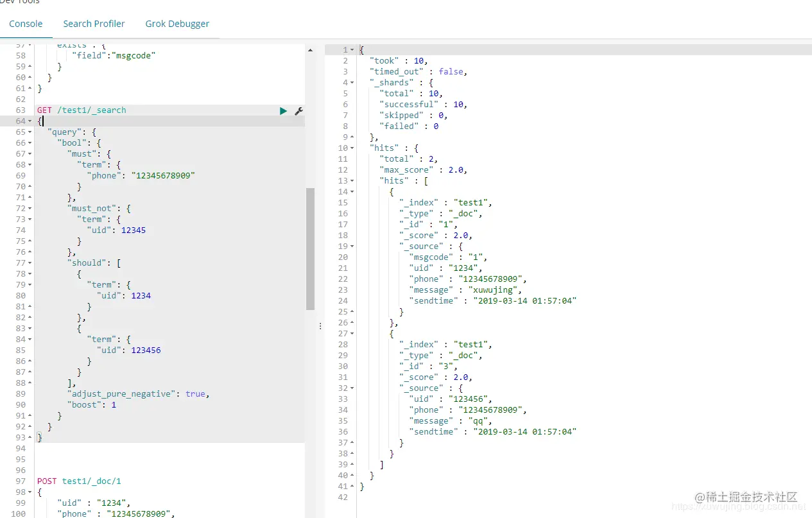This screenshot has height=518, width=812.
Task: Collapse first "_source" object at response line 19
Action: [352, 246]
